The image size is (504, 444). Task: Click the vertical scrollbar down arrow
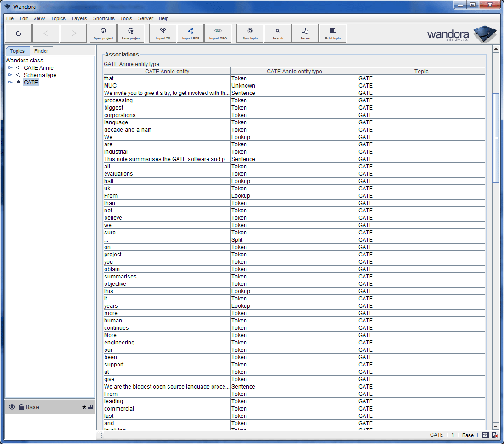(x=496, y=426)
